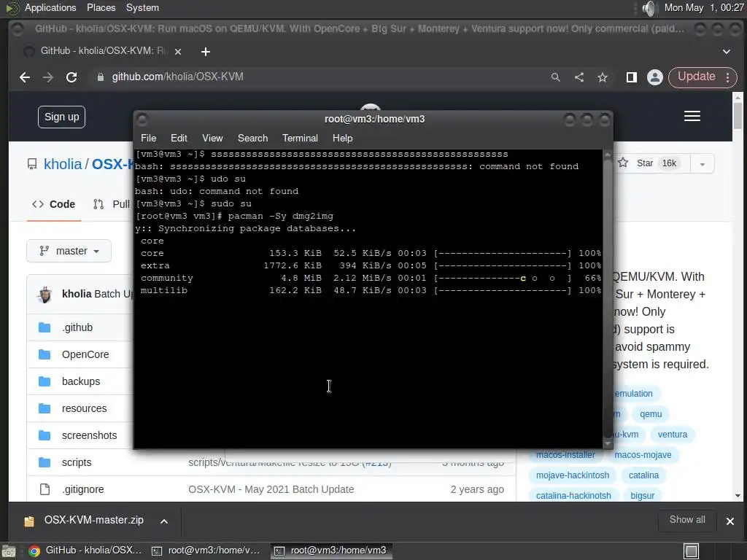Screen dimensions: 747x560
Task: Open the kholia owner link
Action: pos(63,164)
